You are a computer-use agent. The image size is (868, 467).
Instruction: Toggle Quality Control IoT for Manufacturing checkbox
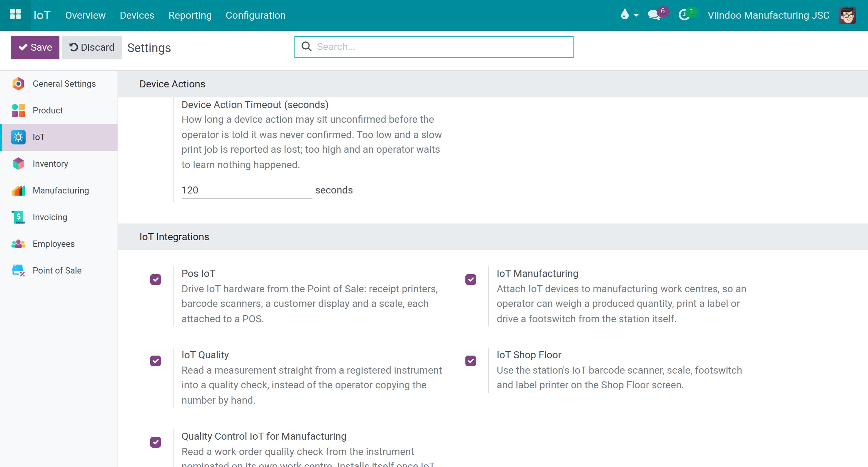pyautogui.click(x=155, y=442)
